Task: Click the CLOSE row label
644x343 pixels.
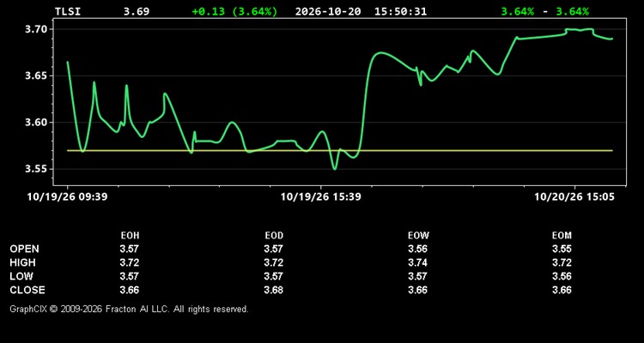Action: click(x=27, y=290)
